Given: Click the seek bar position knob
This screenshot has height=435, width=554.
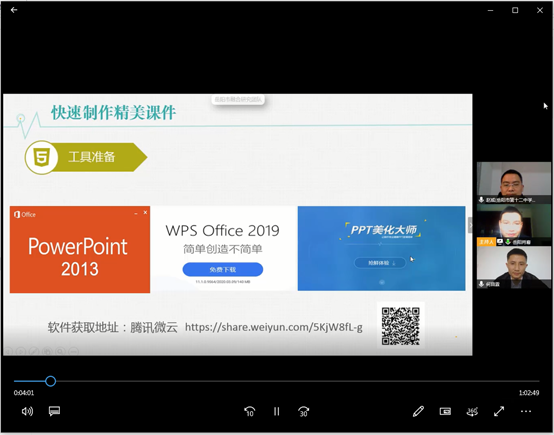Looking at the screenshot, I should 51,381.
